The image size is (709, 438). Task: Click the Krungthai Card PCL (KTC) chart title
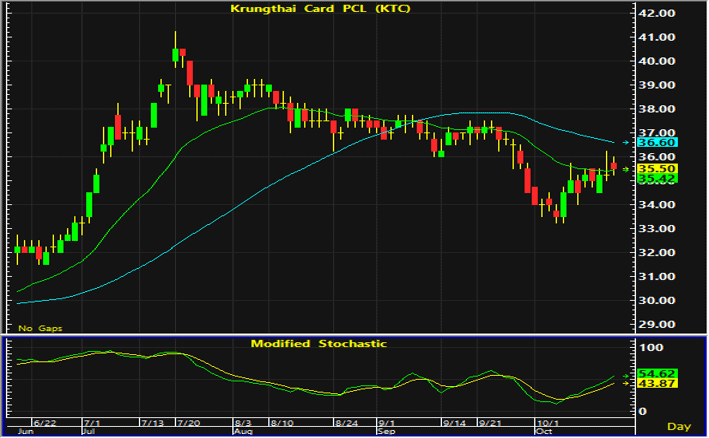320,9
